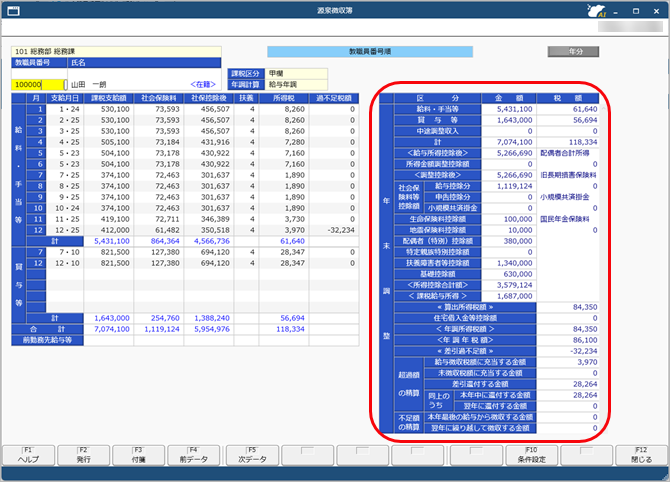
Task: Click the 419,100 cell in month 11 row
Action: pos(109,219)
